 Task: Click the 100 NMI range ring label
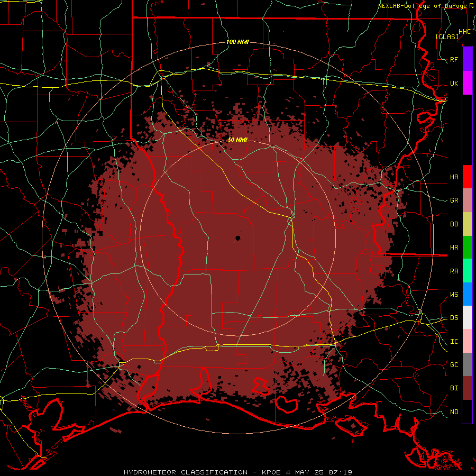pos(237,42)
